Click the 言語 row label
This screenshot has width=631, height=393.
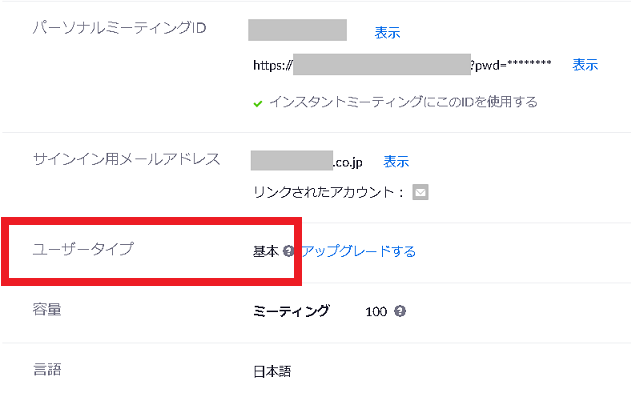(47, 369)
